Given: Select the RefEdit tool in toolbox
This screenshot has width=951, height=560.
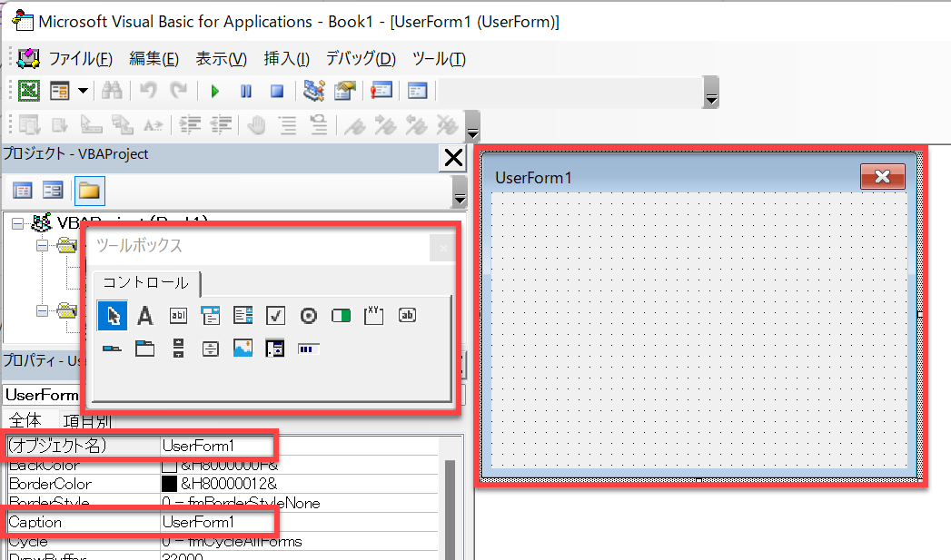Looking at the screenshot, I should [275, 349].
